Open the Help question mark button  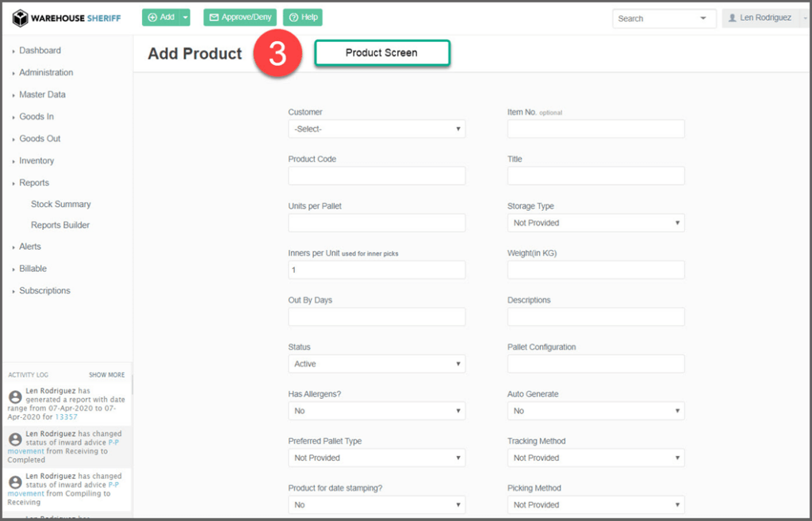[302, 17]
